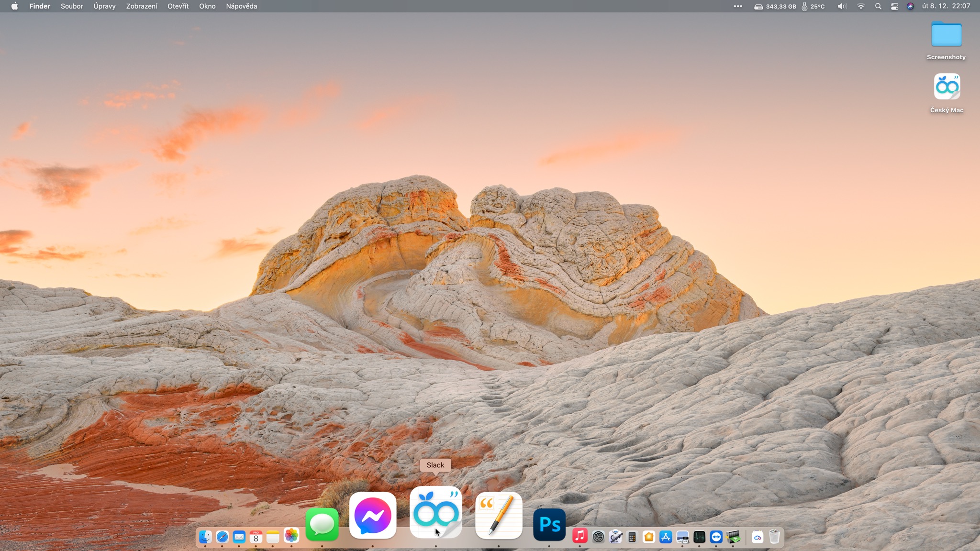980x551 pixels.
Task: Click the date and time display
Action: tap(946, 6)
